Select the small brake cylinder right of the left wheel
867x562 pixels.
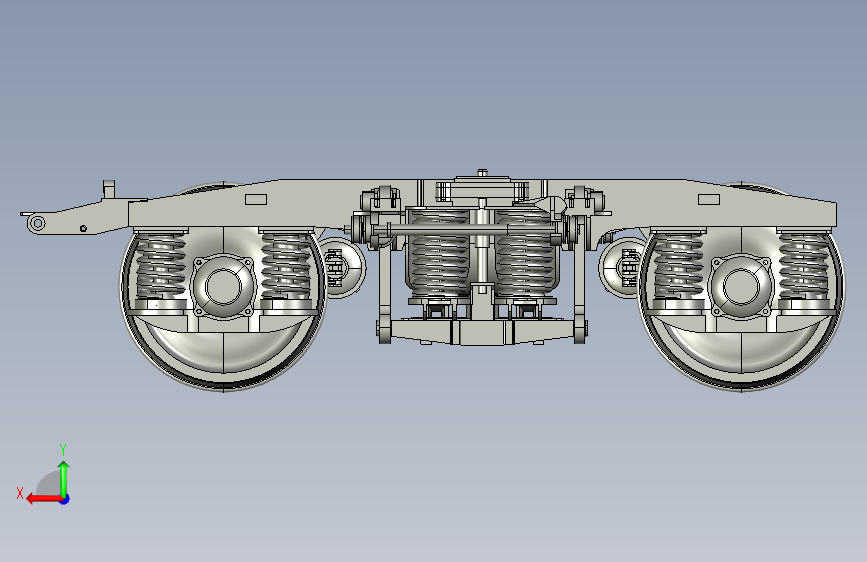coord(342,268)
